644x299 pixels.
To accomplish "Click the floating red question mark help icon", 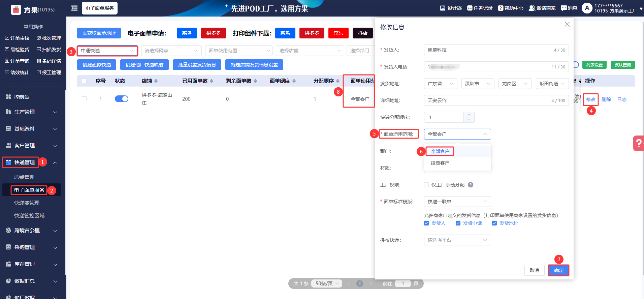I will coord(639,143).
